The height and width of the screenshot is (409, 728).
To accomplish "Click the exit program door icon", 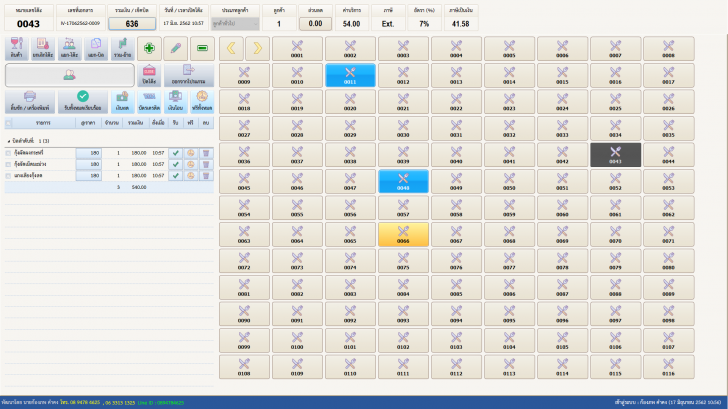I will 188,75.
